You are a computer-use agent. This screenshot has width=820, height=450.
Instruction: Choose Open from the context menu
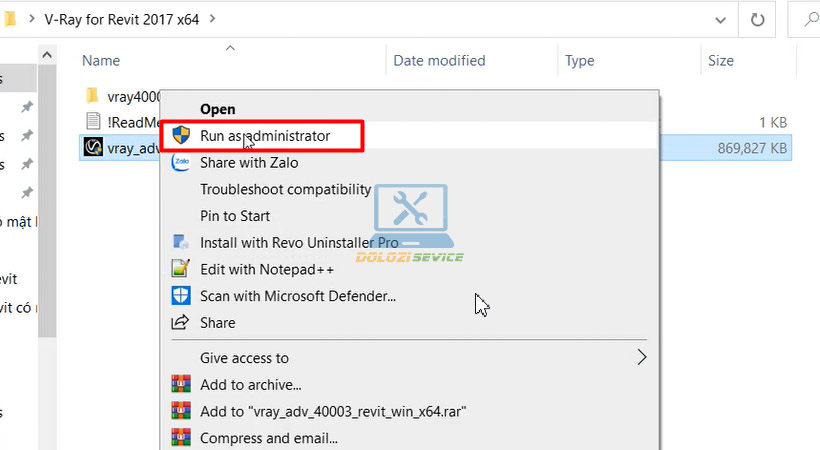click(218, 109)
